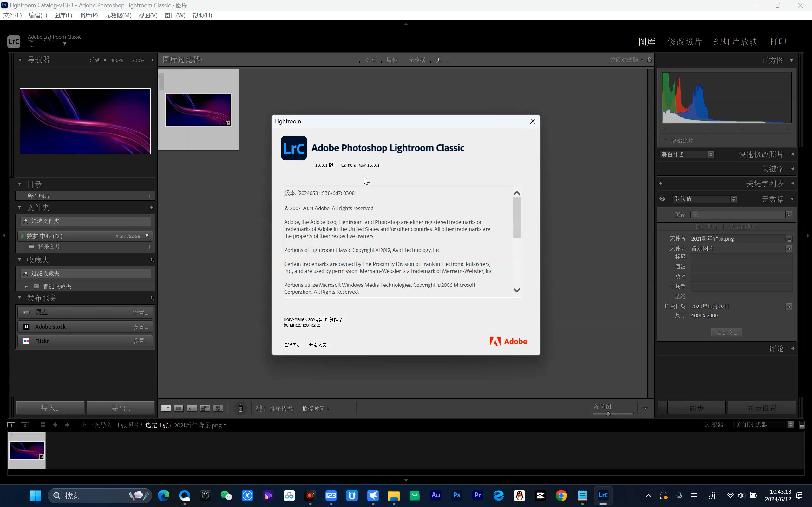Switch to grid view icon
This screenshot has width=812, height=507.
point(166,408)
